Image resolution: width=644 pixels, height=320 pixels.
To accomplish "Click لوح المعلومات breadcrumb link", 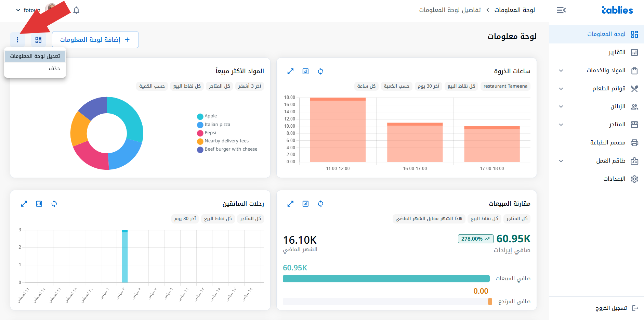I will click(514, 10).
